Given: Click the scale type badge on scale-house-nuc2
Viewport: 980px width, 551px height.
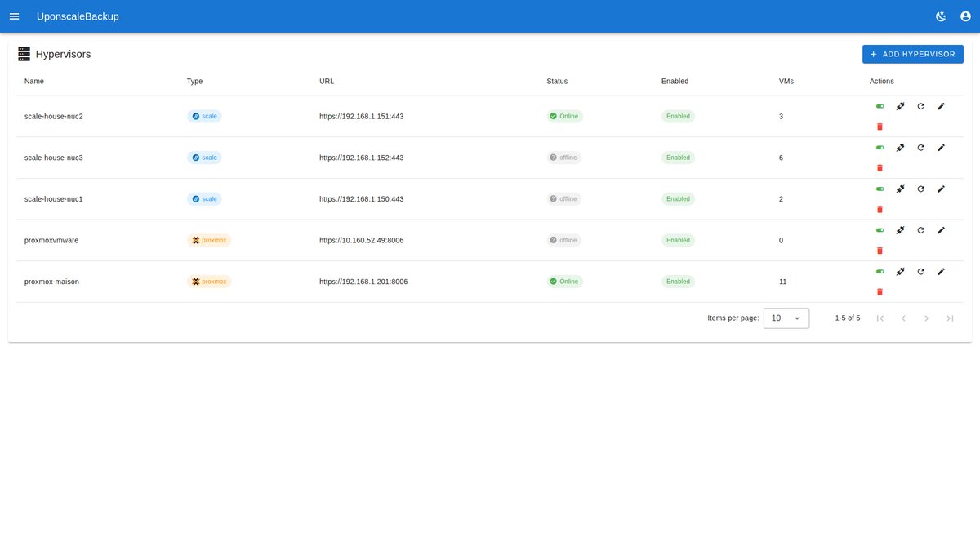Looking at the screenshot, I should pyautogui.click(x=204, y=116).
